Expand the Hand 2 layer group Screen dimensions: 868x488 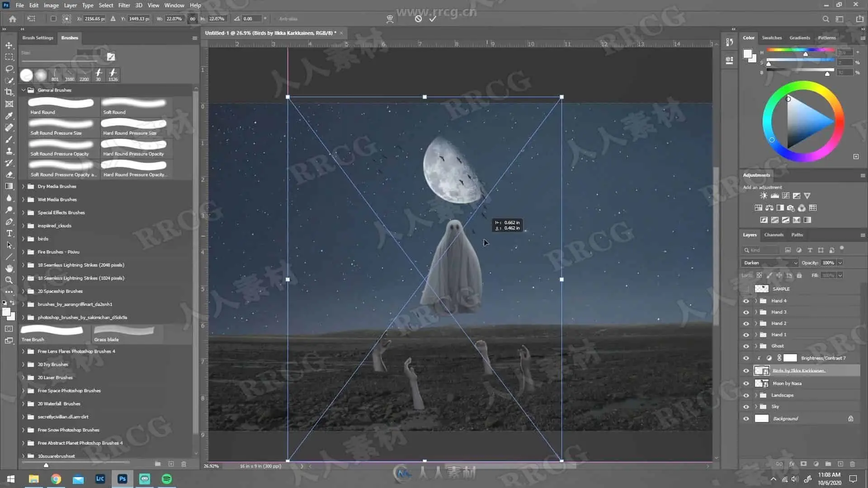[755, 324]
